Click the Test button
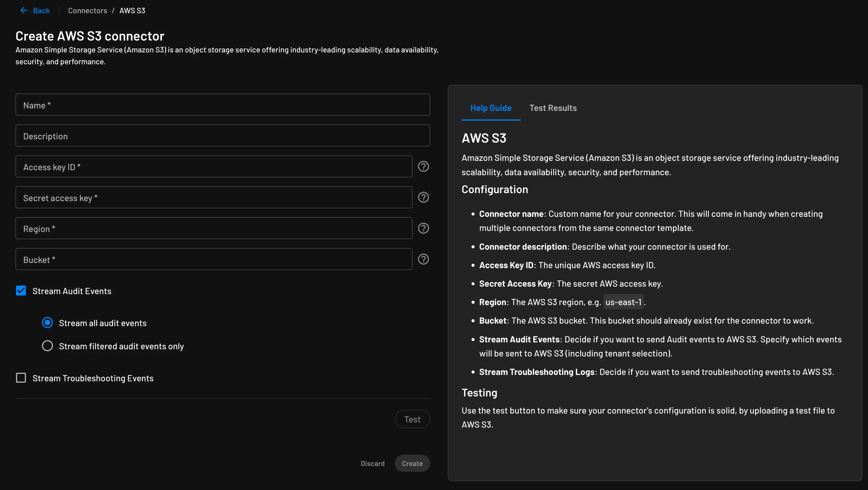This screenshot has width=868, height=490. pos(412,419)
